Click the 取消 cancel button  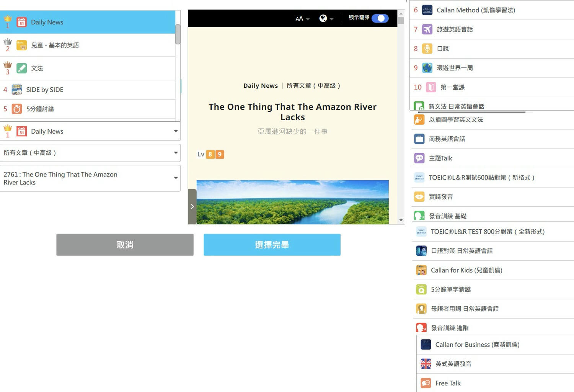pyautogui.click(x=125, y=245)
